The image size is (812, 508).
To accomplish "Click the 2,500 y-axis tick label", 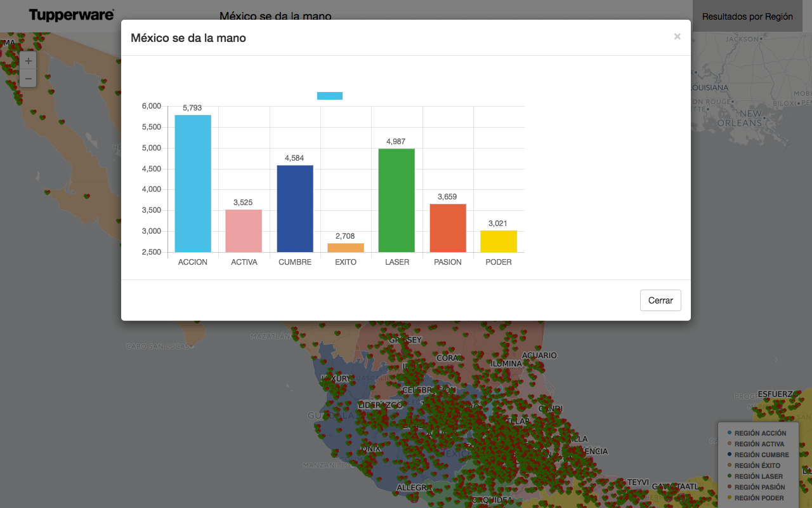I will pyautogui.click(x=151, y=252).
